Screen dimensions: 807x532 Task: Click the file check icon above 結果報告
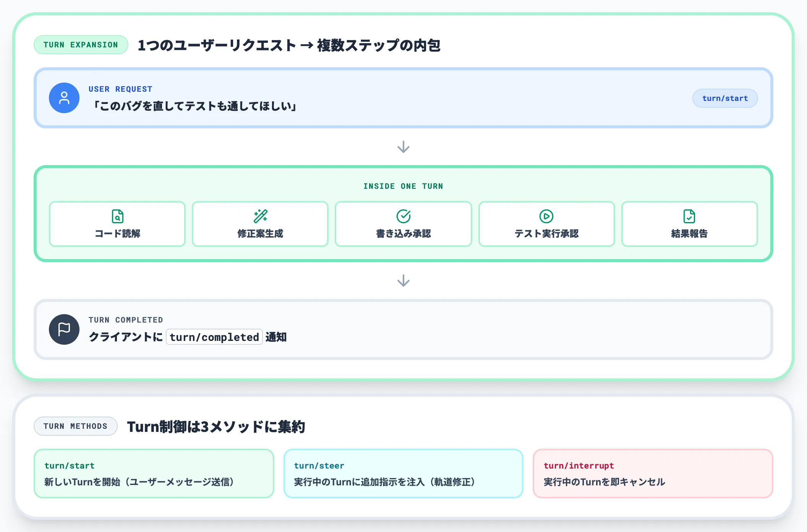pos(689,216)
